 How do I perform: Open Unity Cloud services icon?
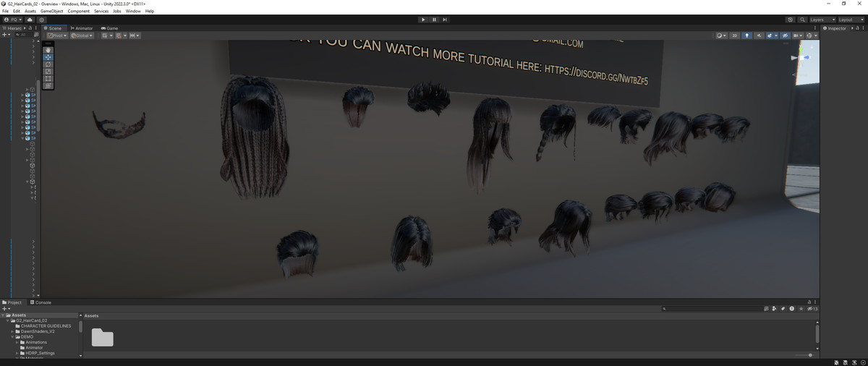(30, 20)
